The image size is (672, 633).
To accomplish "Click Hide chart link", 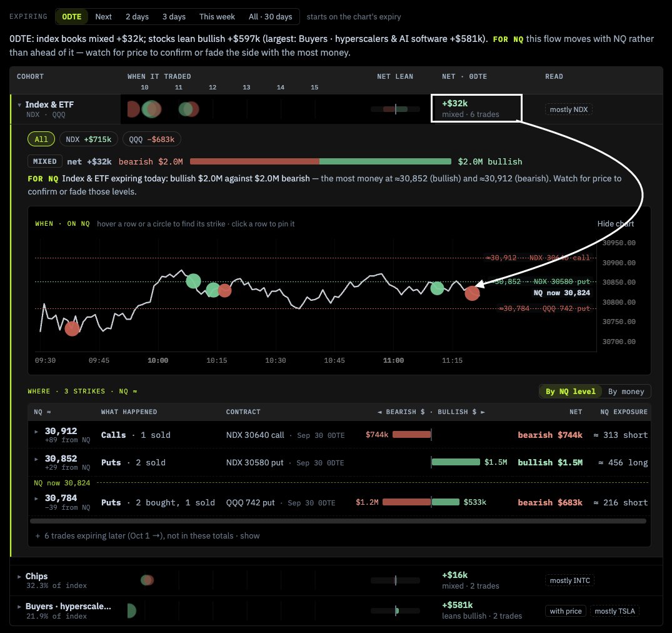I will coord(616,223).
